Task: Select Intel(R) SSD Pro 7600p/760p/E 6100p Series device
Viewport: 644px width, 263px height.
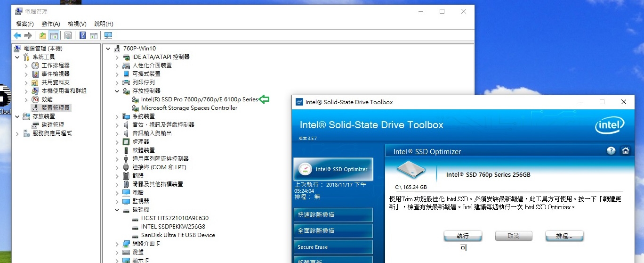Action: click(x=200, y=99)
